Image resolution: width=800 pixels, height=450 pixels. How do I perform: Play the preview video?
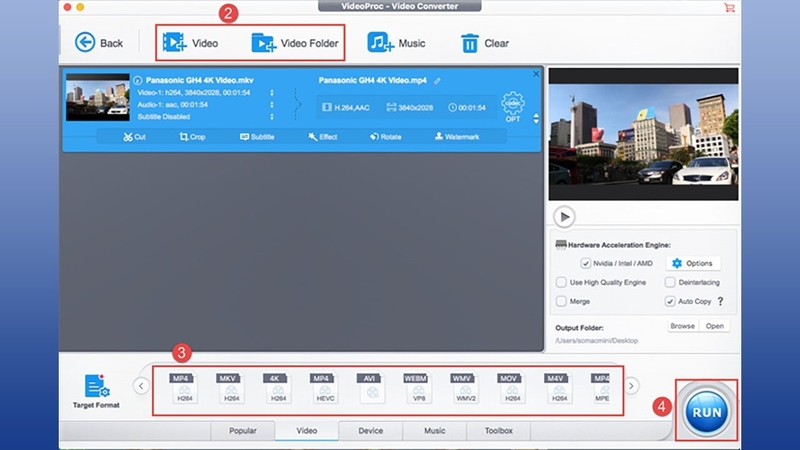point(564,217)
